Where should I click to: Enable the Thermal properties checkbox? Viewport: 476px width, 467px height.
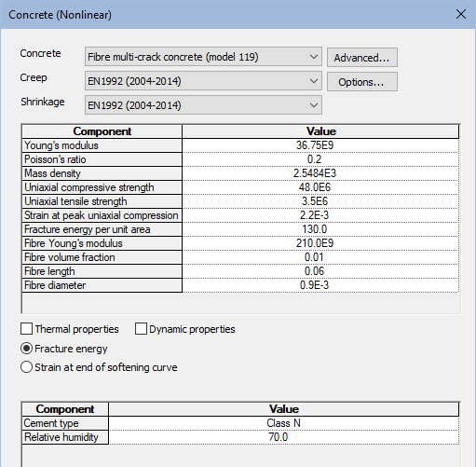point(26,329)
